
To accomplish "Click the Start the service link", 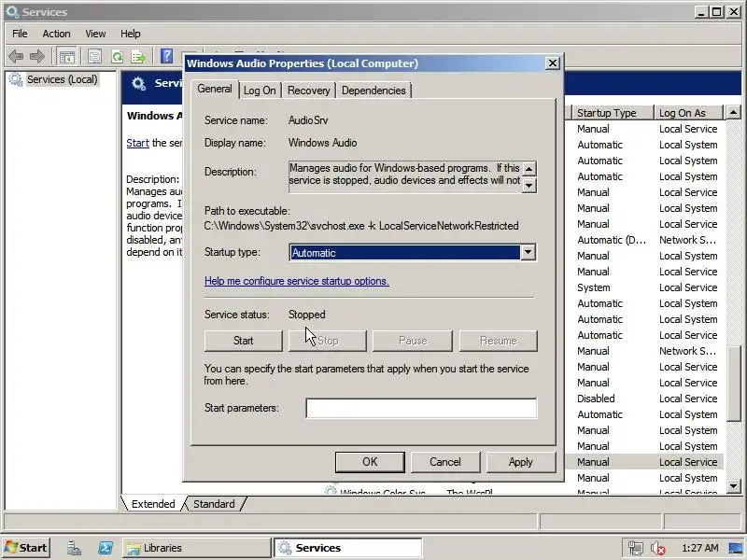I will (x=137, y=143).
